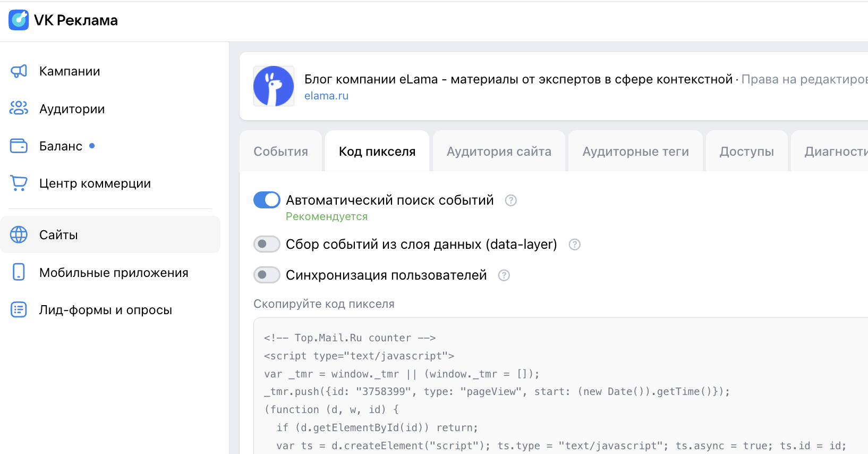This screenshot has height=454, width=868.
Task: Click the eLama llama site avatar
Action: click(274, 86)
